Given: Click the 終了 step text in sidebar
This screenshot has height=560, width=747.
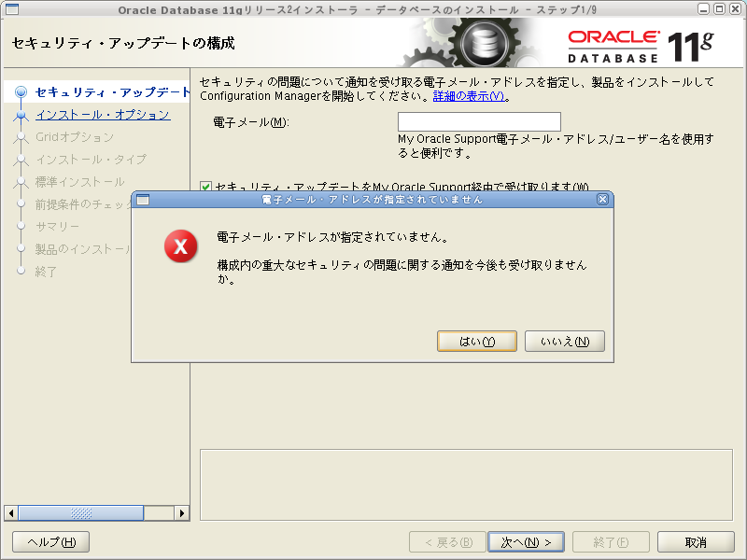Looking at the screenshot, I should click(x=46, y=272).
